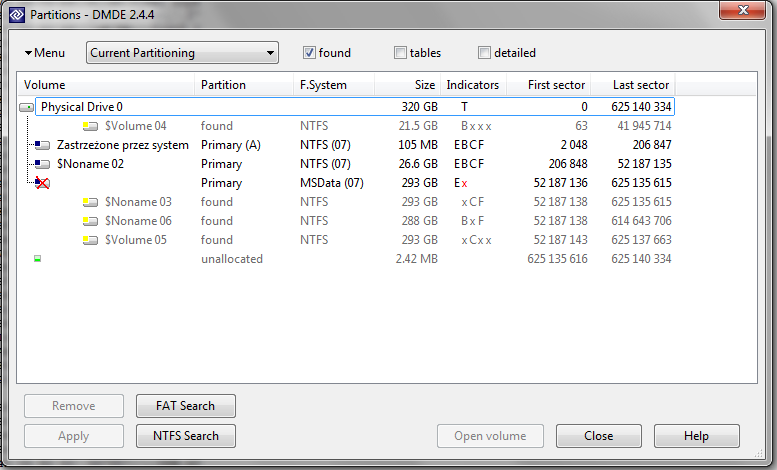Click the Close button at bottom
The image size is (777, 470).
(599, 436)
